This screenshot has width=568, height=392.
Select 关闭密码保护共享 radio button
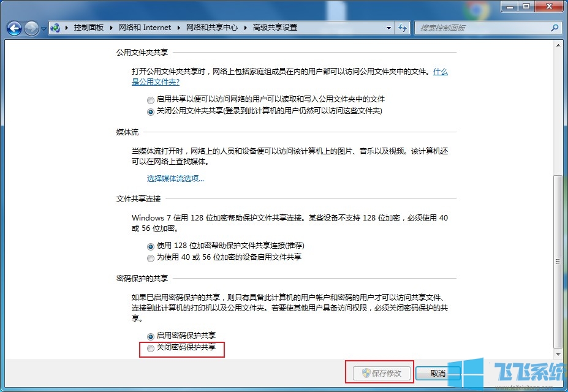151,349
